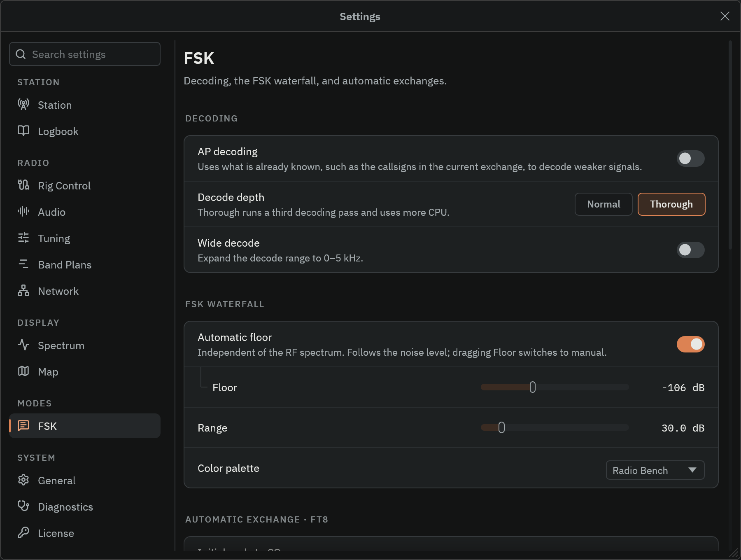Click the Rig Control icon

point(23,185)
